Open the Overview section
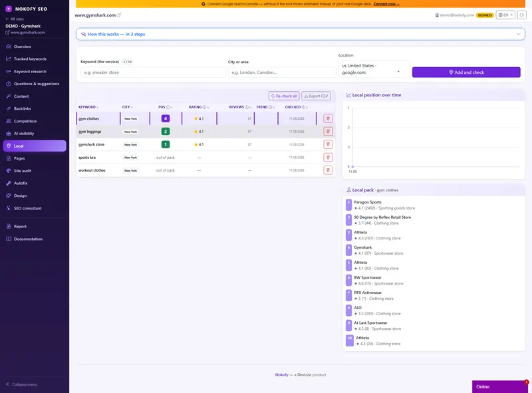The height and width of the screenshot is (393, 532). [x=35, y=47]
